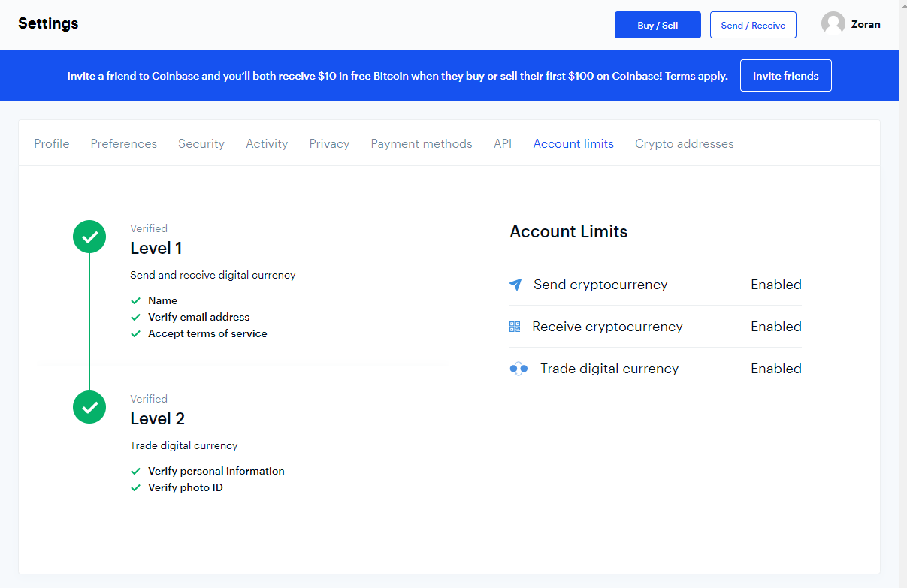Click the Level 1 heading
The width and height of the screenshot is (907, 588).
[156, 248]
